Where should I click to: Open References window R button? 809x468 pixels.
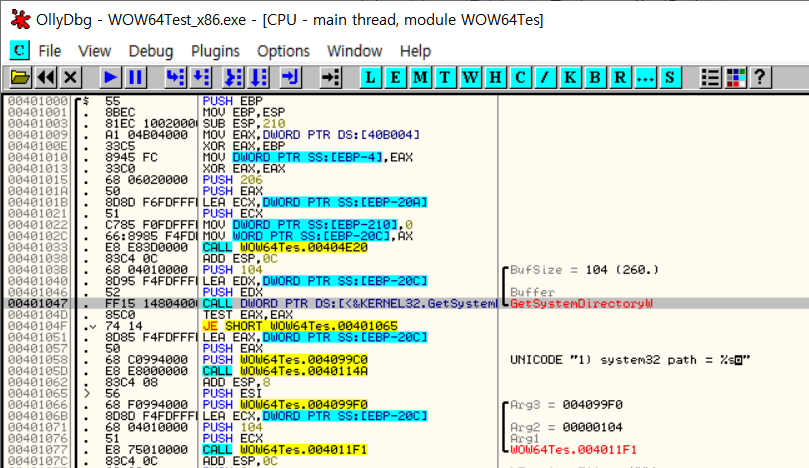click(x=620, y=77)
